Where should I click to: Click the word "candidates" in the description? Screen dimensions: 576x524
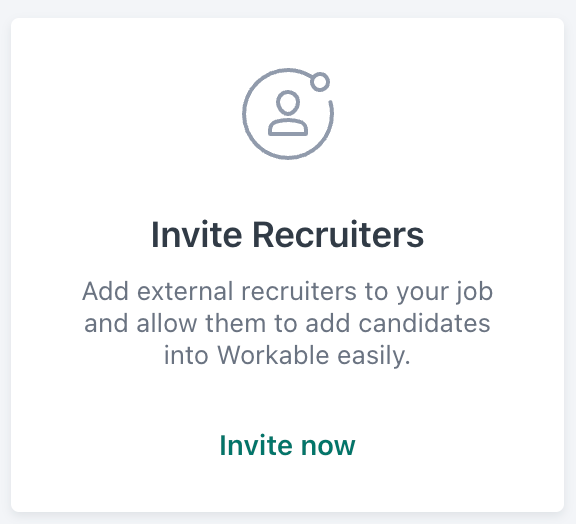(425, 324)
